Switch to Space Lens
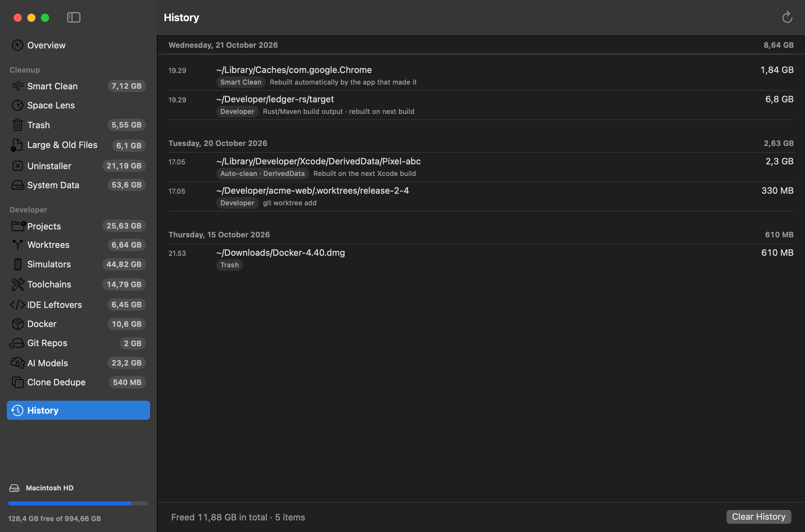The width and height of the screenshot is (805, 532). 78,105
